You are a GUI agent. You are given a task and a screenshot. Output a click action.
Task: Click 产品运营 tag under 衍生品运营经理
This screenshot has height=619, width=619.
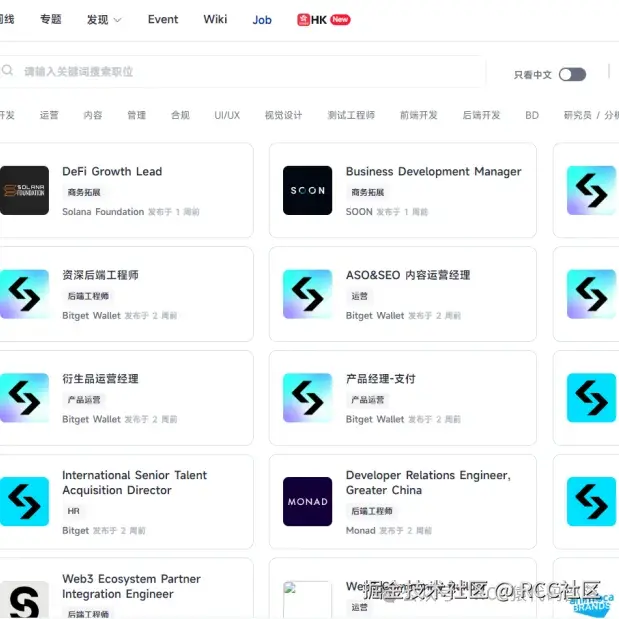pos(84,400)
